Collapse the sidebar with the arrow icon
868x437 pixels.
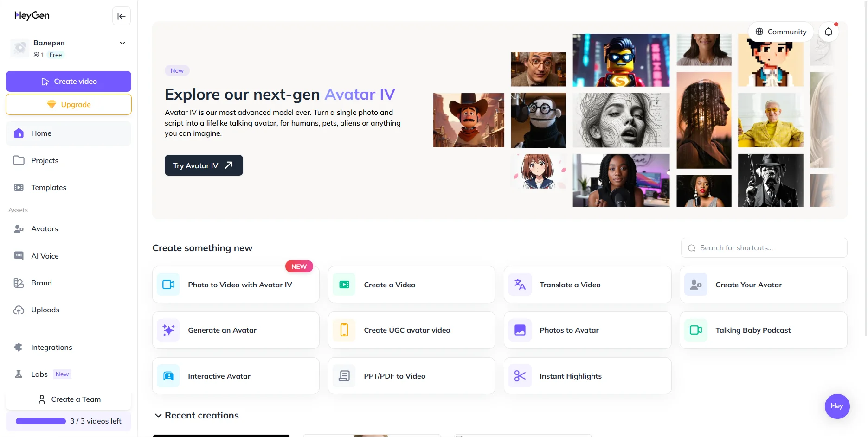coord(122,16)
